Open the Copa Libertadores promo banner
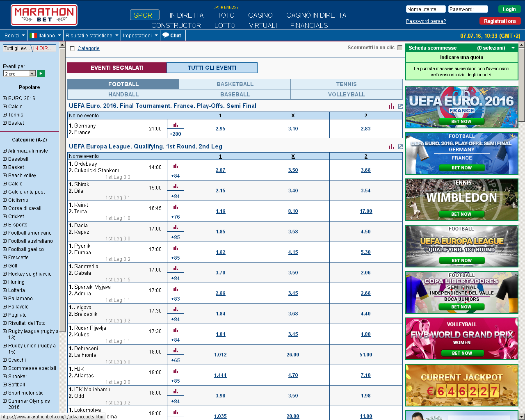This screenshot has width=525, height=420. tap(462, 292)
